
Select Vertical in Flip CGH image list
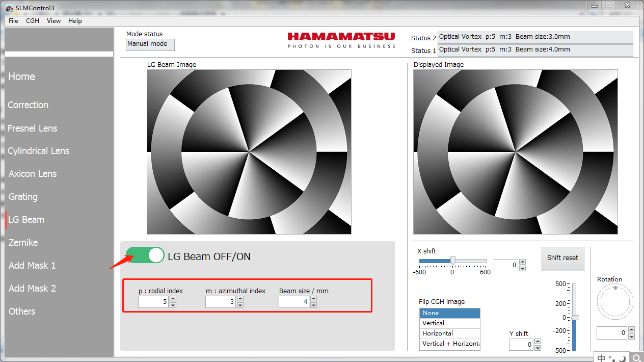point(449,323)
